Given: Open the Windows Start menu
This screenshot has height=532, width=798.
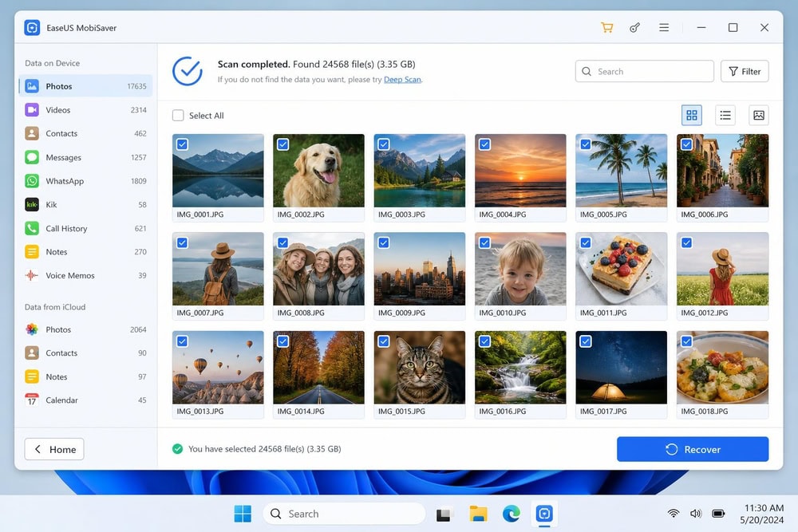Looking at the screenshot, I should pos(243,514).
